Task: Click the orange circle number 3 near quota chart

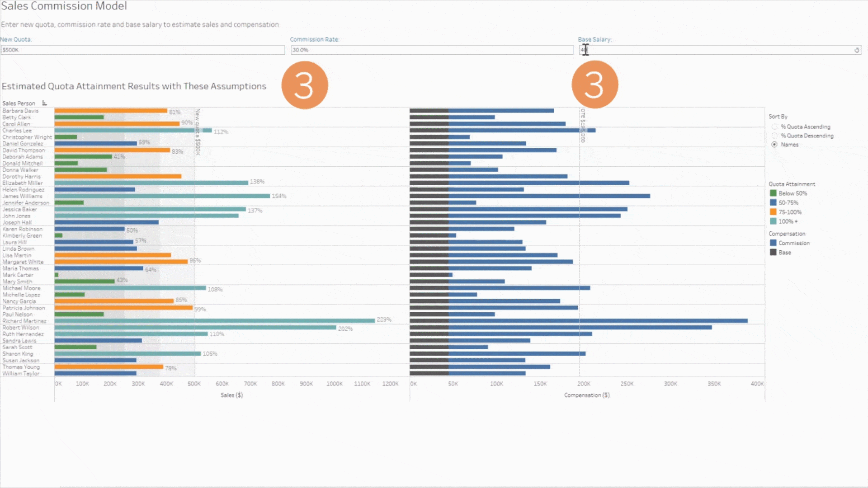Action: tap(303, 84)
